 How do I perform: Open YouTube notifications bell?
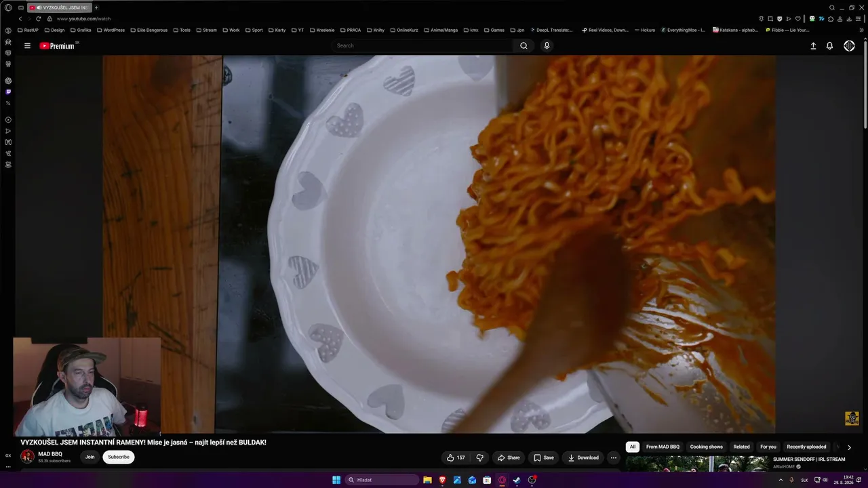pos(829,46)
